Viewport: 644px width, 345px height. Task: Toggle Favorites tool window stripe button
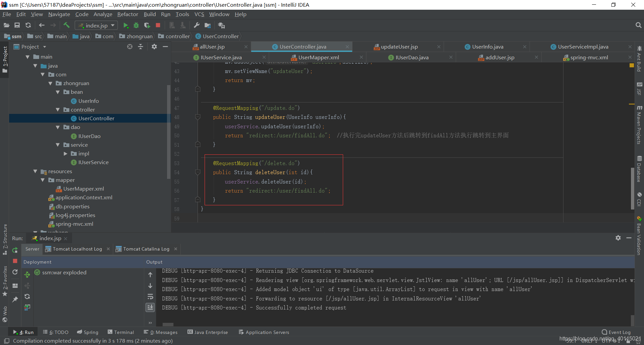pos(5,281)
